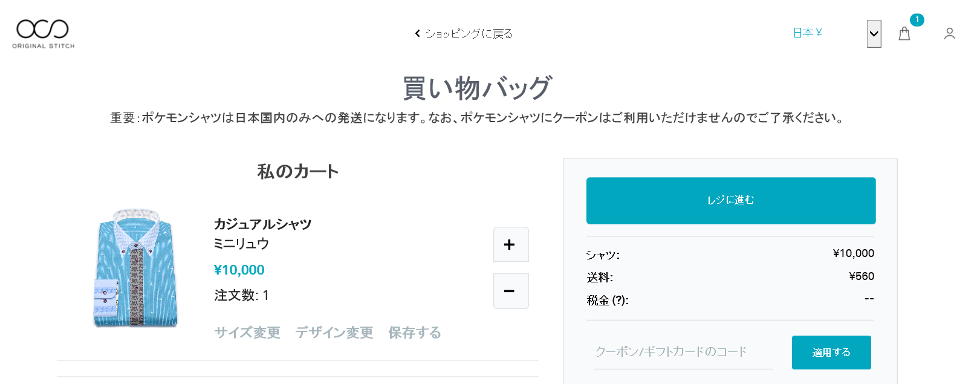The image size is (980, 384).
Task: Focus the coupon/gift card code field
Action: point(683,352)
